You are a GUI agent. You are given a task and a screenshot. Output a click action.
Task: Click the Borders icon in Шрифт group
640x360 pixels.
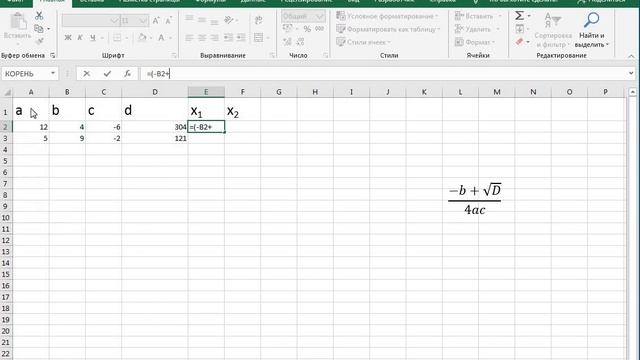pyautogui.click(x=117, y=38)
